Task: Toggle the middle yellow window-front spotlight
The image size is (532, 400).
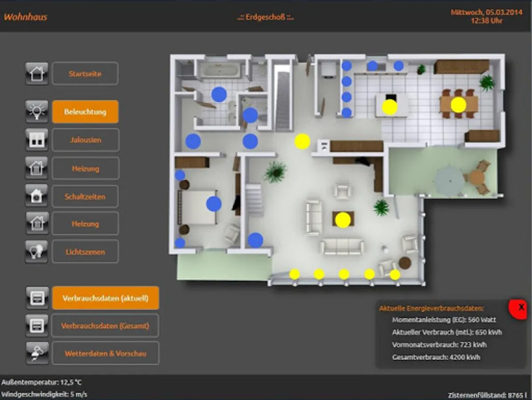Action: 344,274
